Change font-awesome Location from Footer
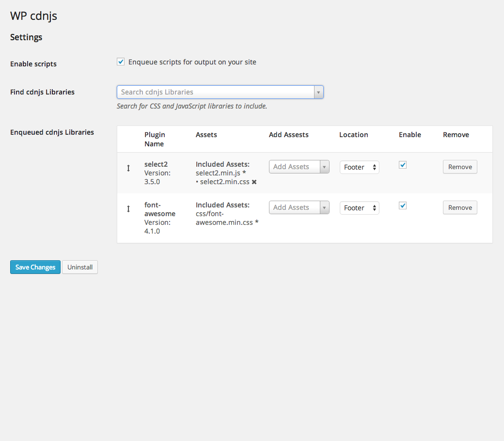 [359, 208]
